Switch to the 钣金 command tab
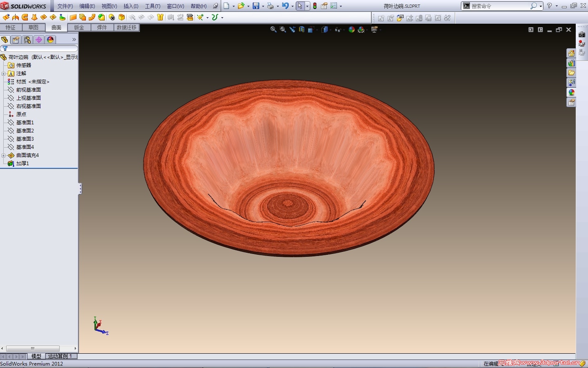 pos(79,27)
